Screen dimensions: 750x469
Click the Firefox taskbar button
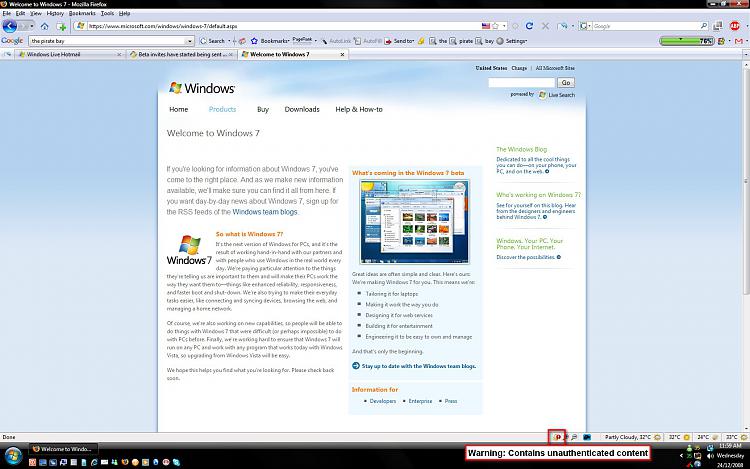[63, 449]
